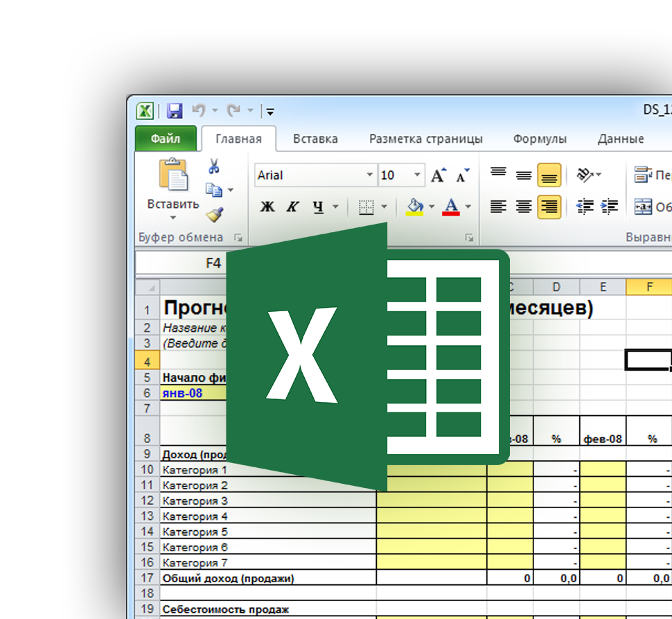
Task: Center text horizontally
Action: pos(524,207)
